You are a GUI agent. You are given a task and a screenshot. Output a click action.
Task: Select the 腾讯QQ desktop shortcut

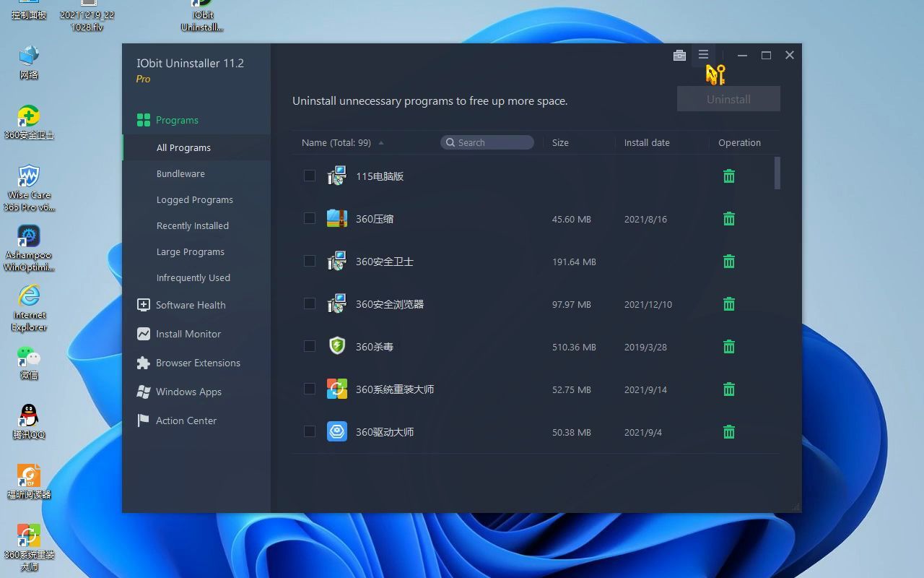click(x=29, y=422)
